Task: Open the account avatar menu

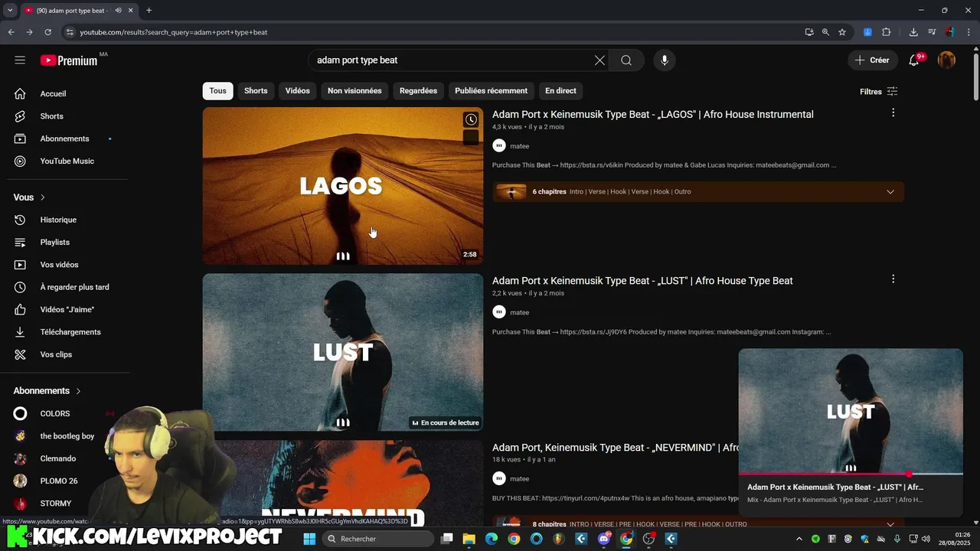Action: (x=946, y=60)
